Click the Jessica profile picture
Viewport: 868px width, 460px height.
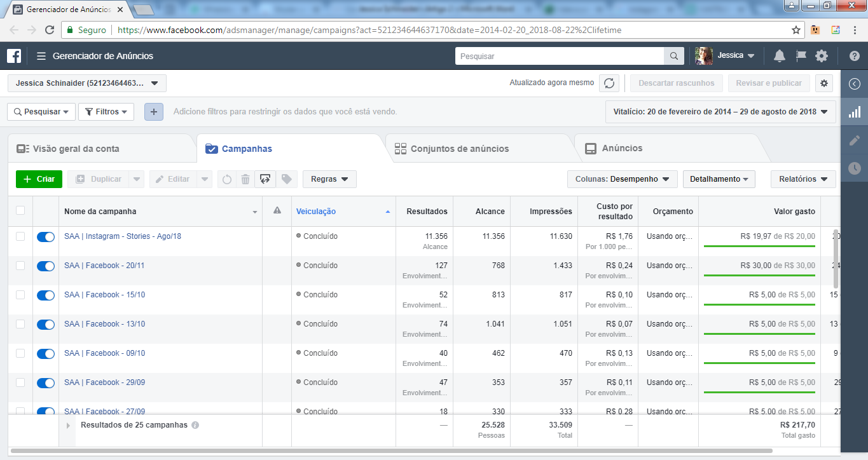click(x=704, y=56)
